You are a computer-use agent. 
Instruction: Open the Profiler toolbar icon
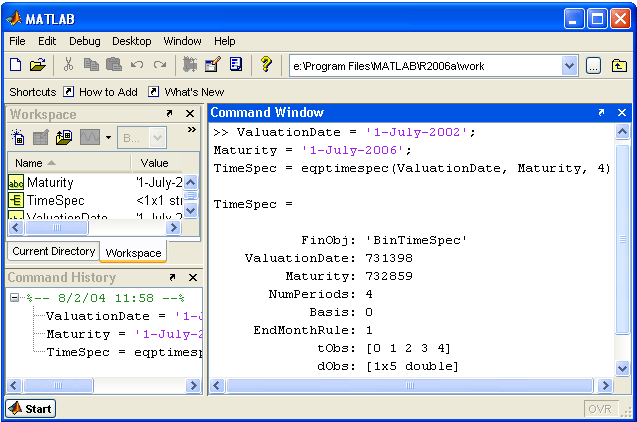(x=236, y=65)
